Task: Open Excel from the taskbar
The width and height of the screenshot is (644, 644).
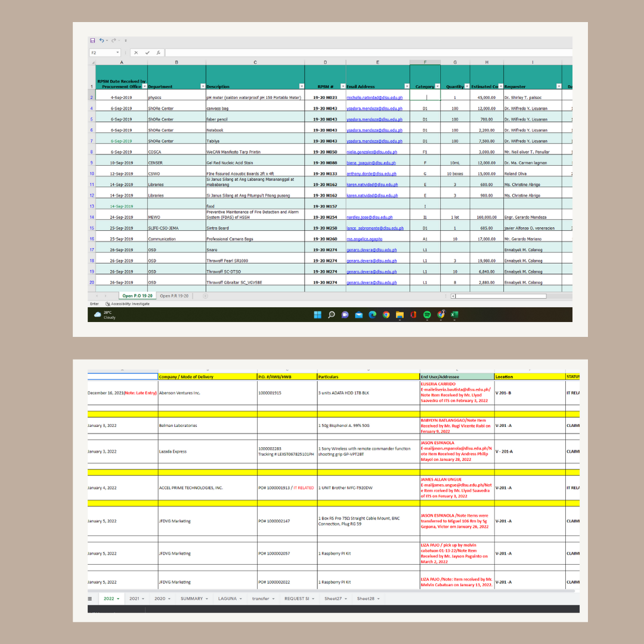Action: [454, 315]
